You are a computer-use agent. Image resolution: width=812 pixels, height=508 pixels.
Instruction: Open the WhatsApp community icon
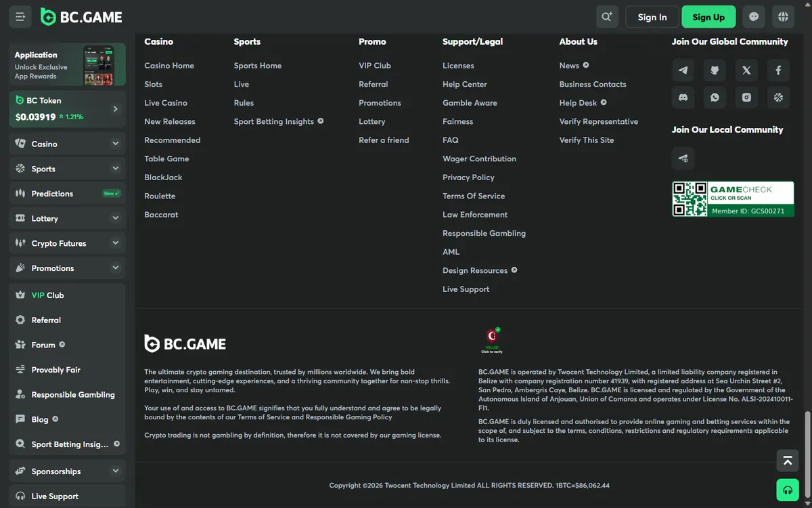click(715, 98)
